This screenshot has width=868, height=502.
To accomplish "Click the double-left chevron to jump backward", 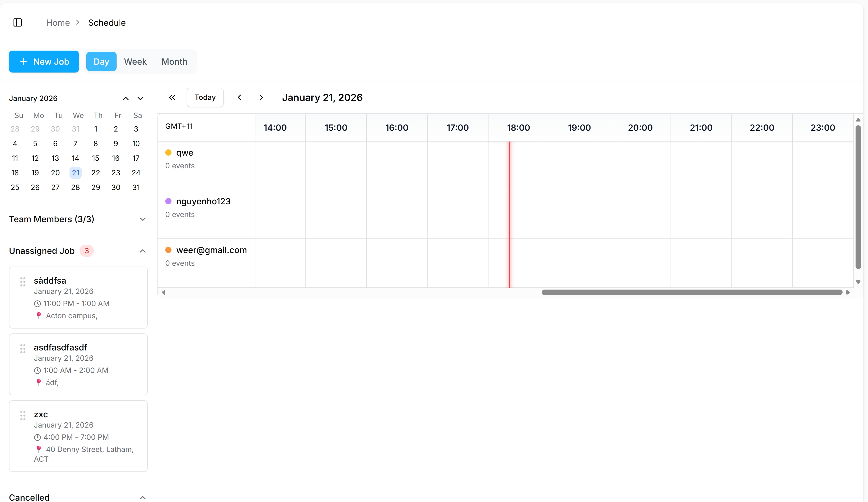I will 172,97.
